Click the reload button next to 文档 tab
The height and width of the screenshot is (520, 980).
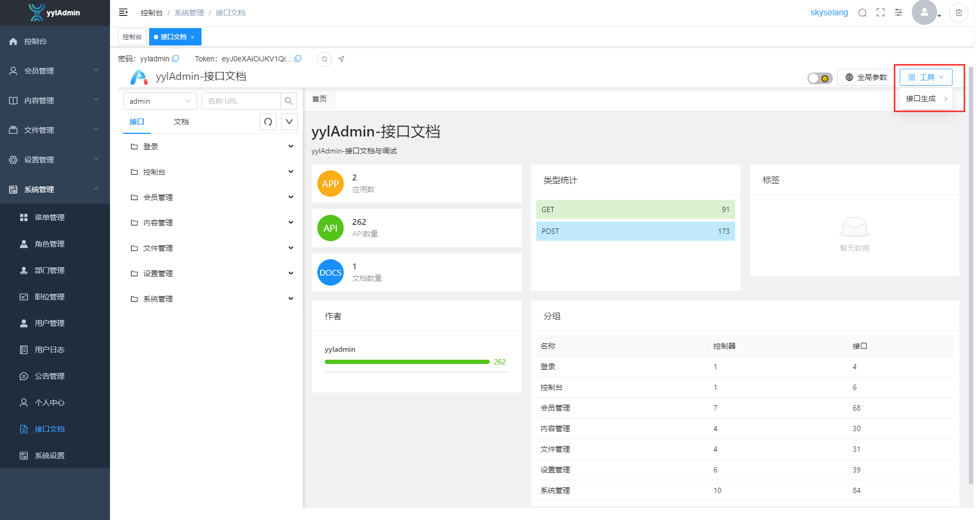(268, 122)
